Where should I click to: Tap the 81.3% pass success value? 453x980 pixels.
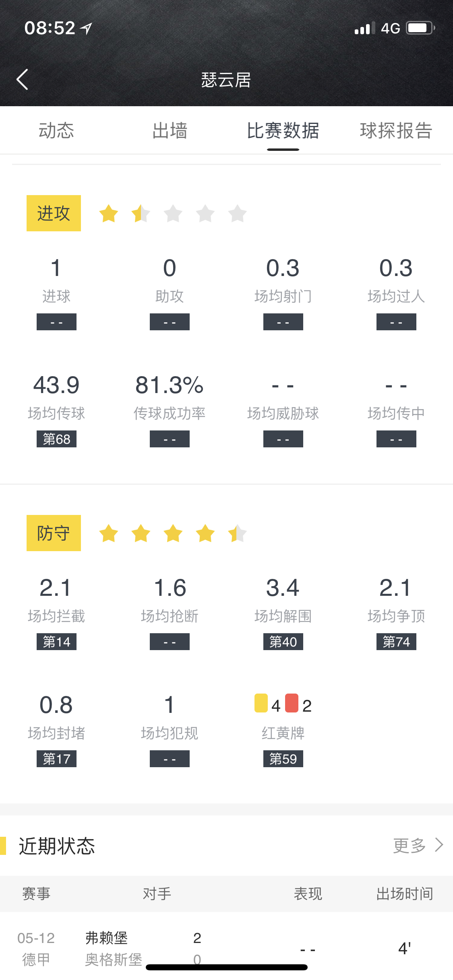[x=170, y=385]
